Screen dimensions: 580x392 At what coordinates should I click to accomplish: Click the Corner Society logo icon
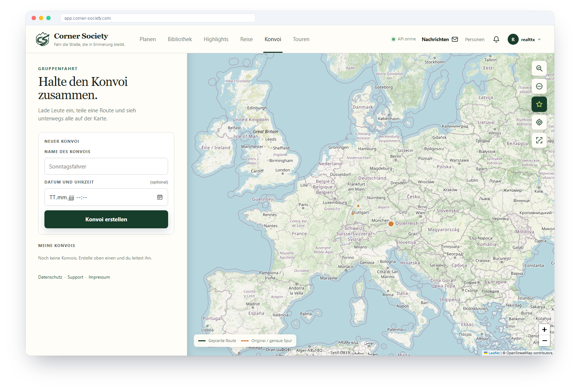pyautogui.click(x=43, y=39)
